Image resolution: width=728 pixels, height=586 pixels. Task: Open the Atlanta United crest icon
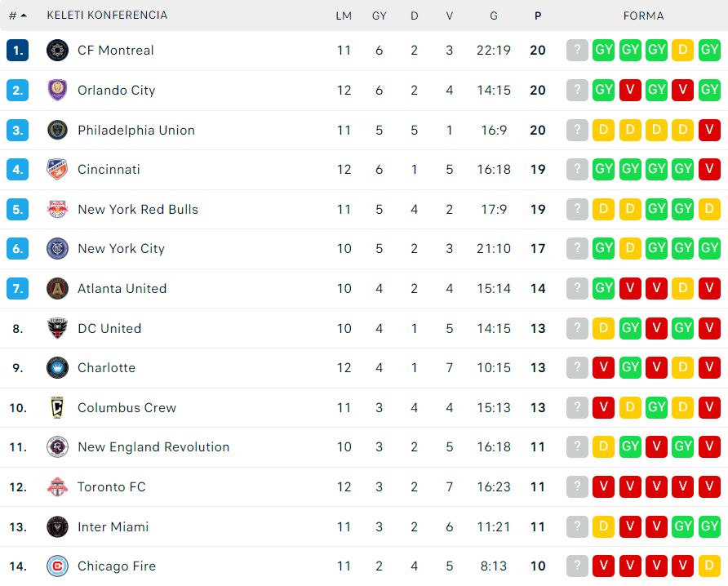point(58,288)
